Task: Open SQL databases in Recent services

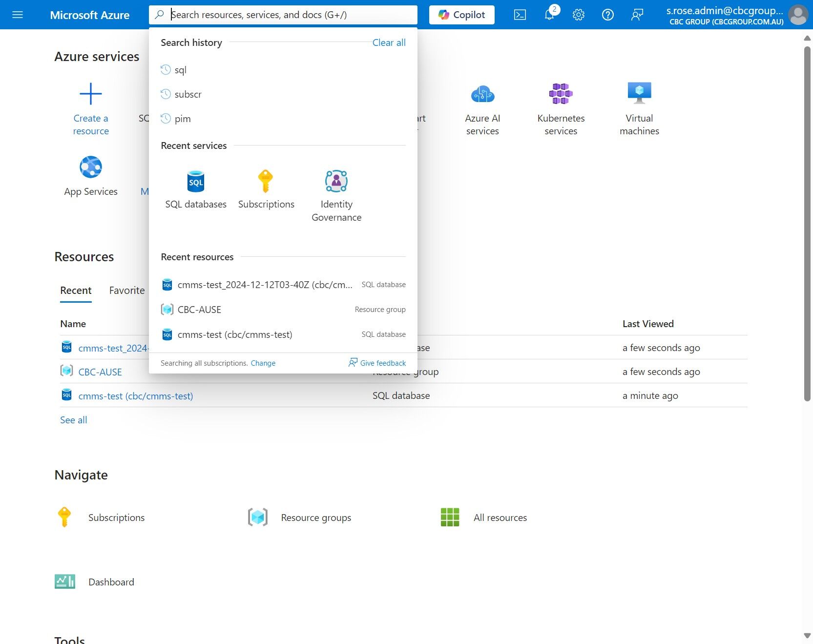Action: click(x=196, y=190)
